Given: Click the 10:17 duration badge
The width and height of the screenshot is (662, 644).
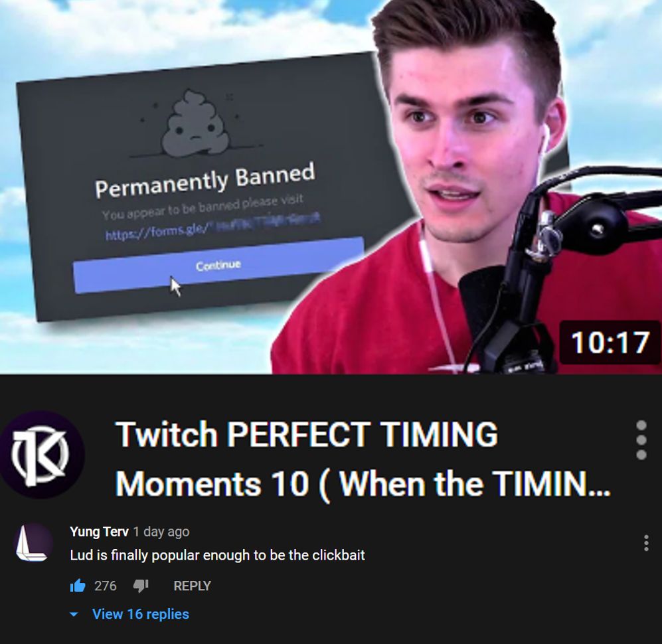Looking at the screenshot, I should pos(610,343).
